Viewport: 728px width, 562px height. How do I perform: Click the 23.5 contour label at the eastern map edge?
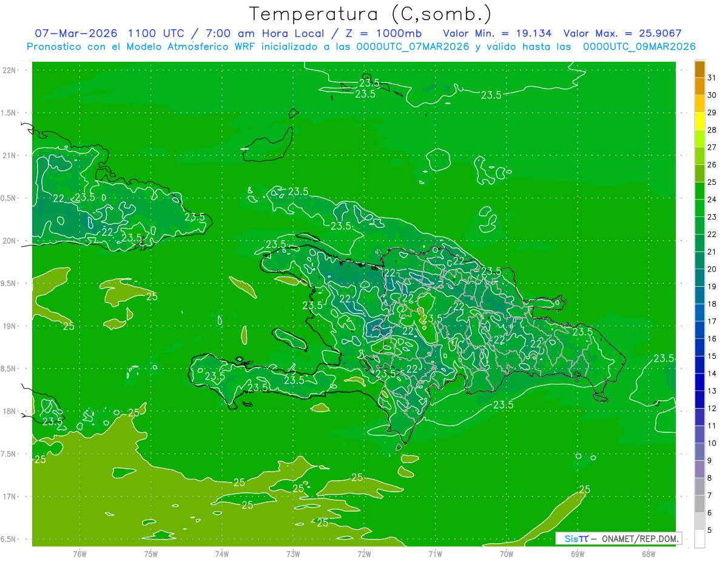pos(664,358)
